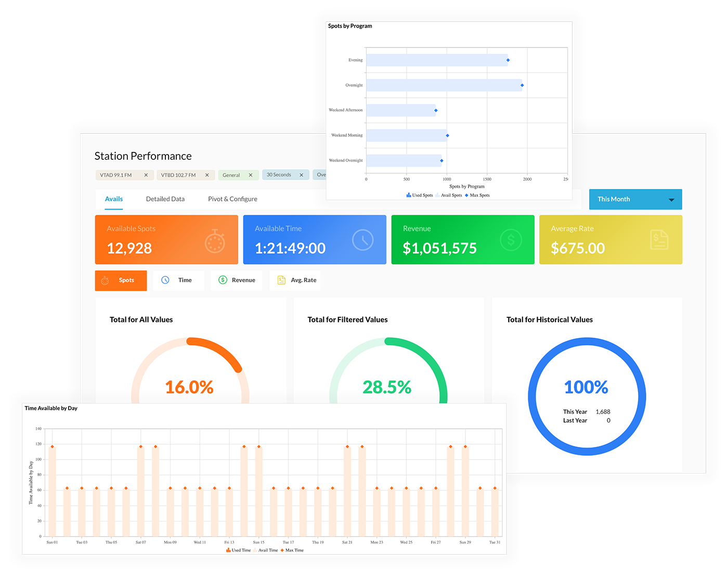
Task: Toggle Used Spots legend in Spots by Program
Action: click(x=420, y=196)
